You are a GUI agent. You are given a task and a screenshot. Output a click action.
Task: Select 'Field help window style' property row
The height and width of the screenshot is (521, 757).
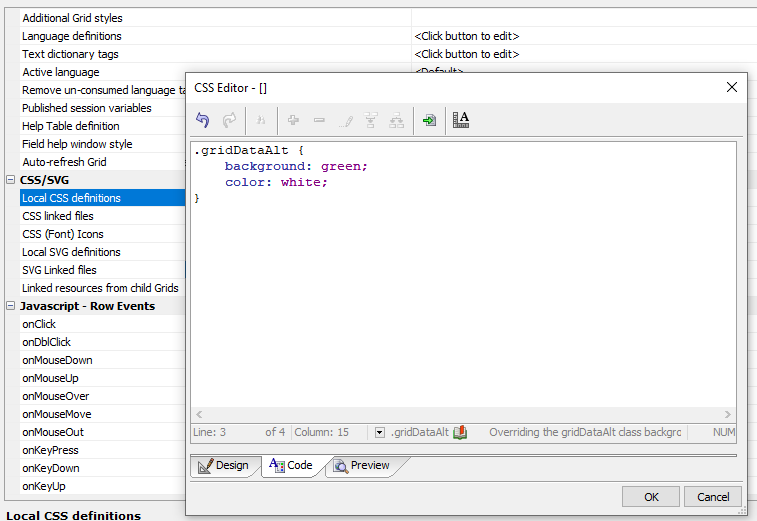click(102, 144)
